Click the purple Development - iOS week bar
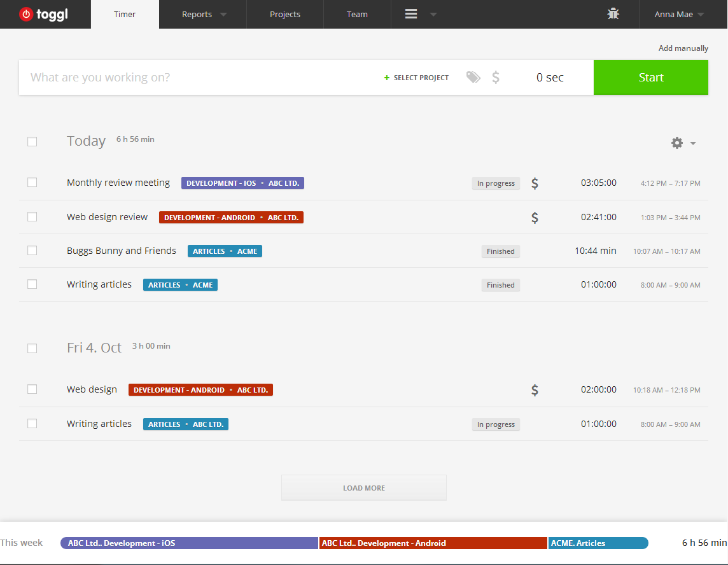 pos(190,543)
